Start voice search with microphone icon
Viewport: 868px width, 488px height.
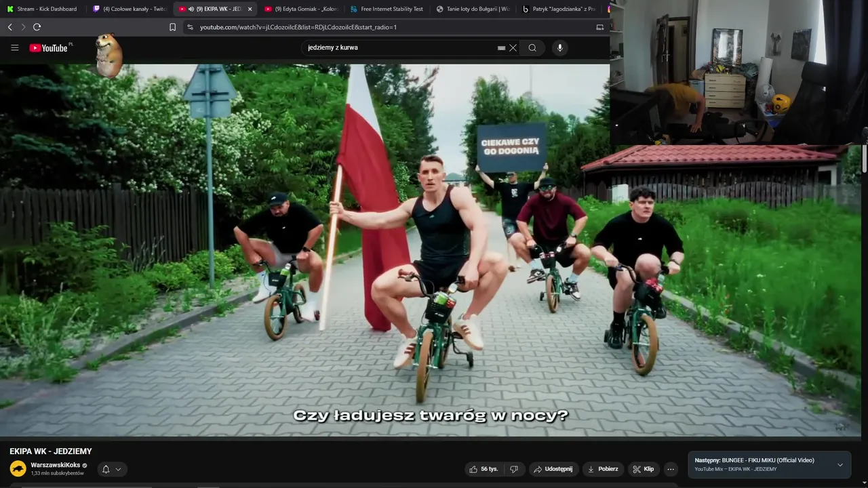point(559,47)
